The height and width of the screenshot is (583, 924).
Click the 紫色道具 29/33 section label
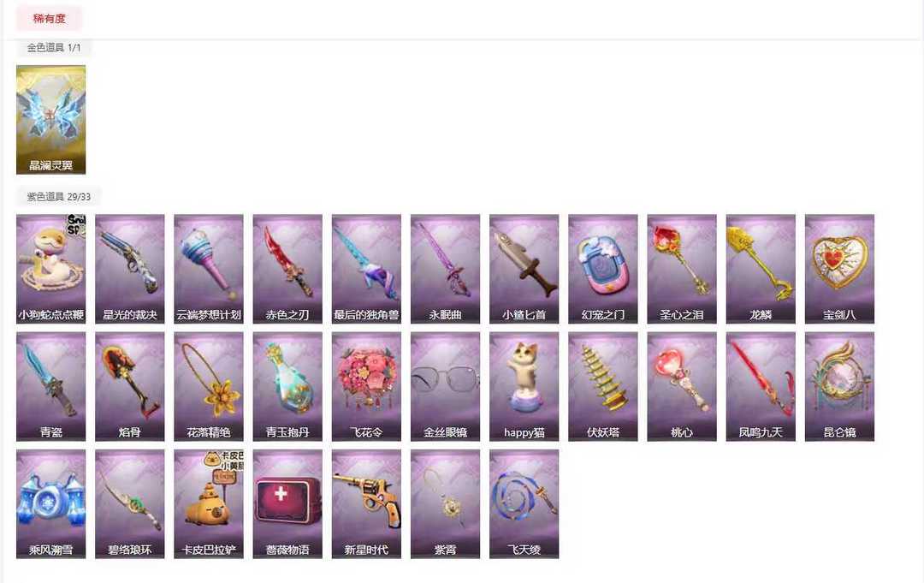pos(58,196)
